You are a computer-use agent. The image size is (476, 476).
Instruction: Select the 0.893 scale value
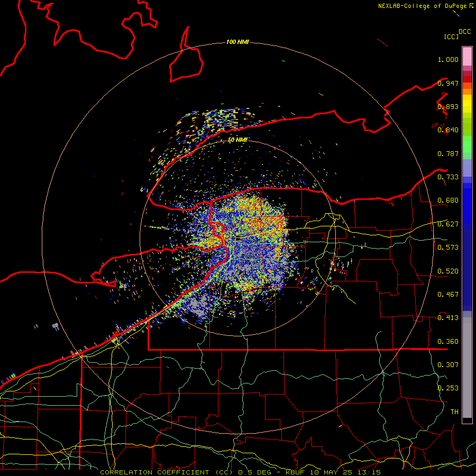(x=448, y=106)
